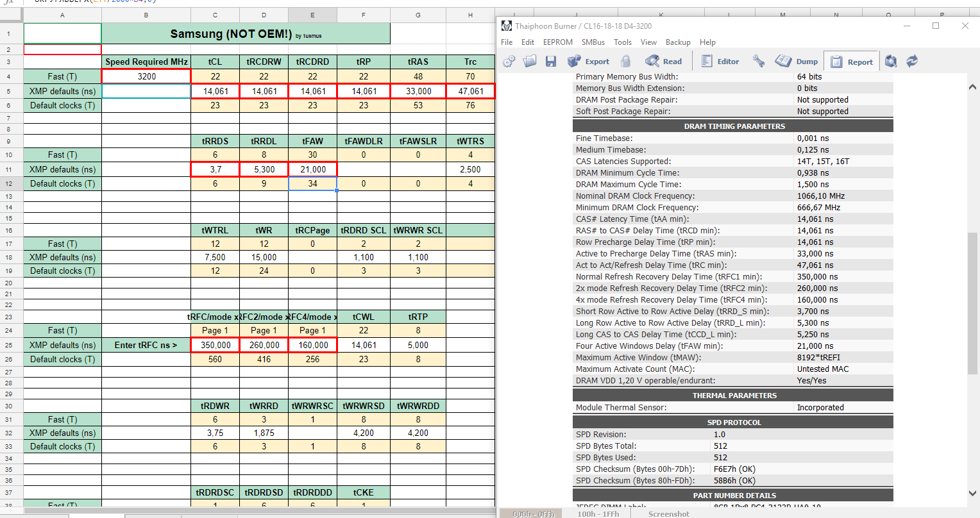Select spreadsheet row header 25
This screenshot has height=518, width=980.
[x=9, y=345]
